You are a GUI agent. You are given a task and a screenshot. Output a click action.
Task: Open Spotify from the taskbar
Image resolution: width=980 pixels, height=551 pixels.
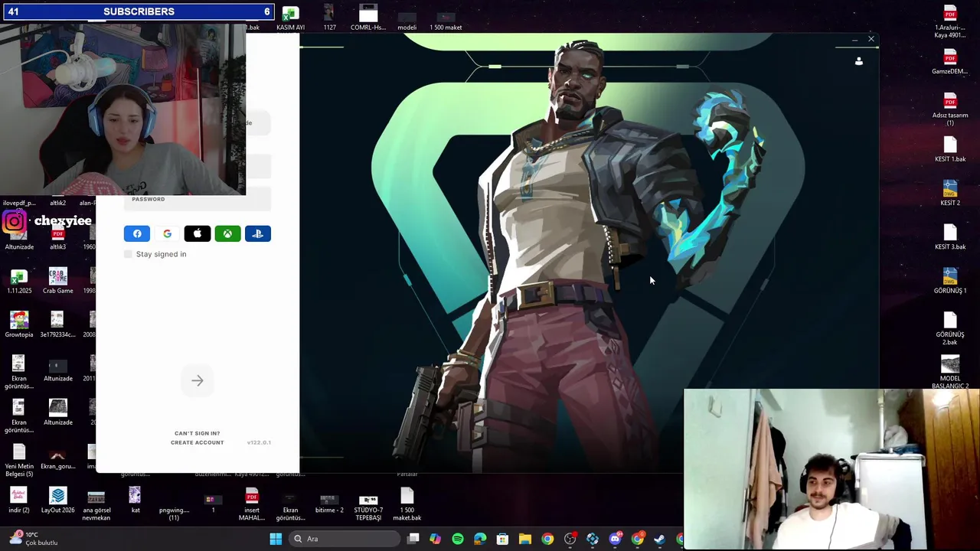(x=458, y=539)
